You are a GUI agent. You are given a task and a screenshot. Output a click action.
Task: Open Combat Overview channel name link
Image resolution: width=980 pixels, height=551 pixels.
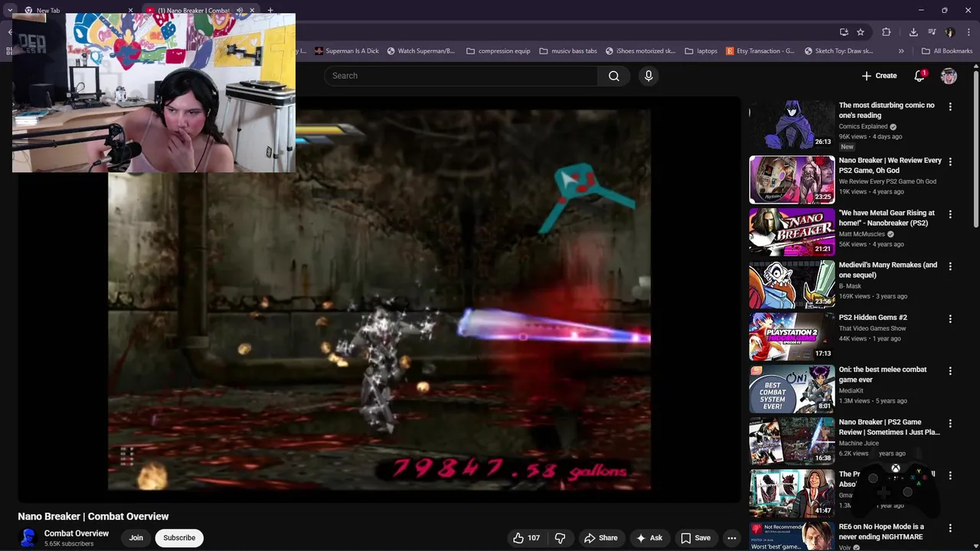pyautogui.click(x=77, y=533)
